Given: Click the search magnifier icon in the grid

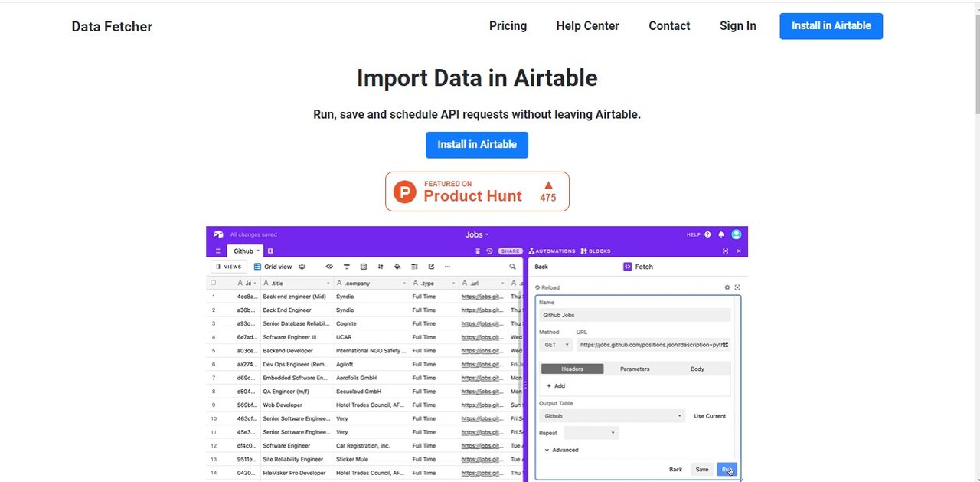Looking at the screenshot, I should [513, 267].
